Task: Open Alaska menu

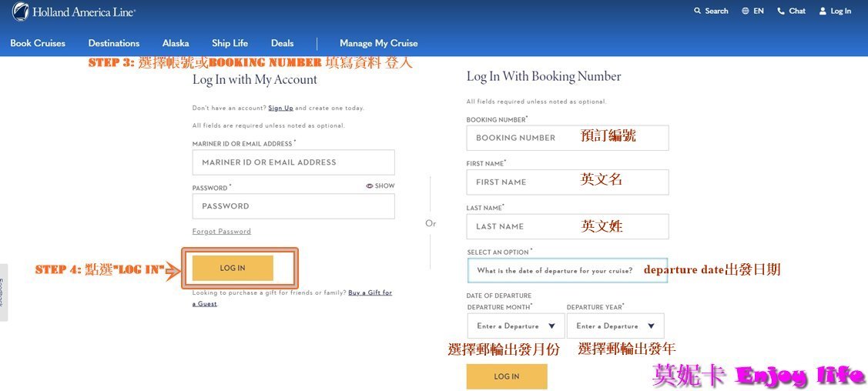Action: pyautogui.click(x=176, y=43)
